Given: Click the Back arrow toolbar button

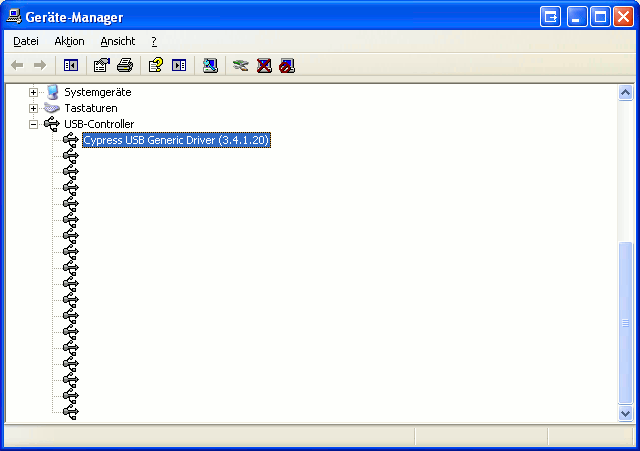Looking at the screenshot, I should [x=17, y=65].
